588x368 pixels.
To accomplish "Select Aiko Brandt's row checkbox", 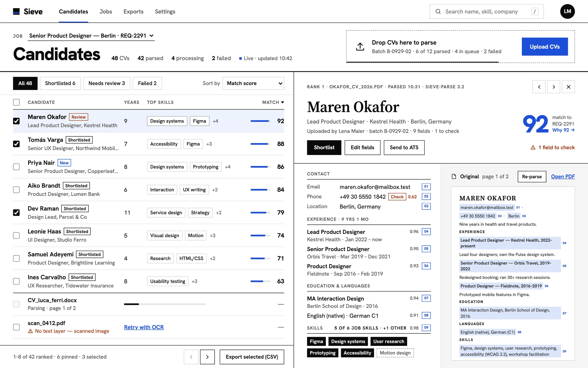I will click(x=16, y=190).
